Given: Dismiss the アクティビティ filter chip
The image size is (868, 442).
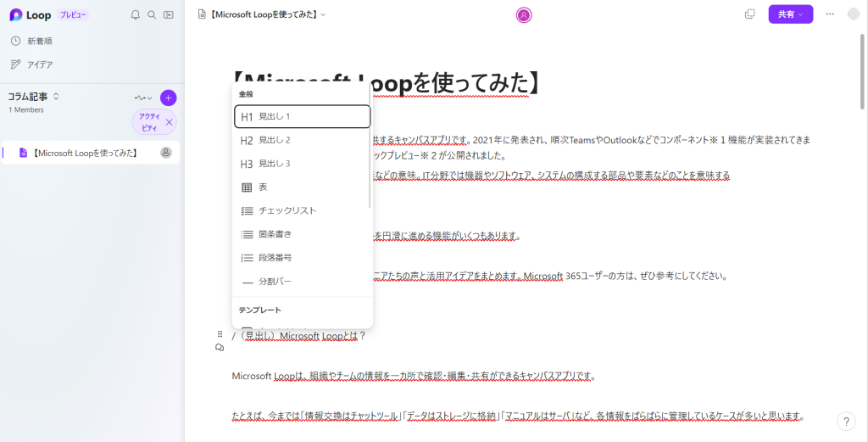Looking at the screenshot, I should (169, 122).
